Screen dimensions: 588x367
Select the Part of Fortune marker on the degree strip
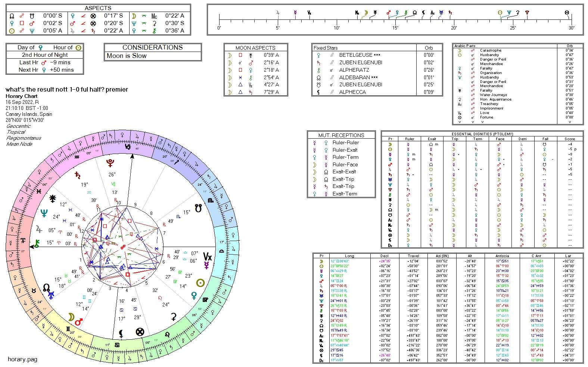tap(567, 13)
